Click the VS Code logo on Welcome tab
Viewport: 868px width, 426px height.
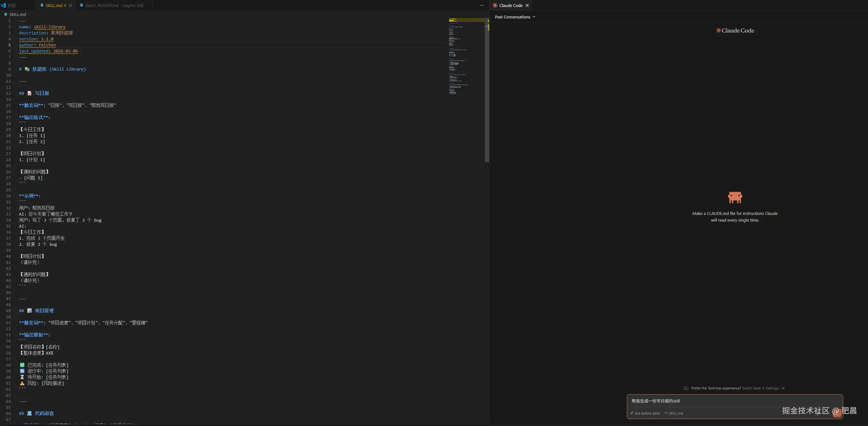(x=3, y=5)
